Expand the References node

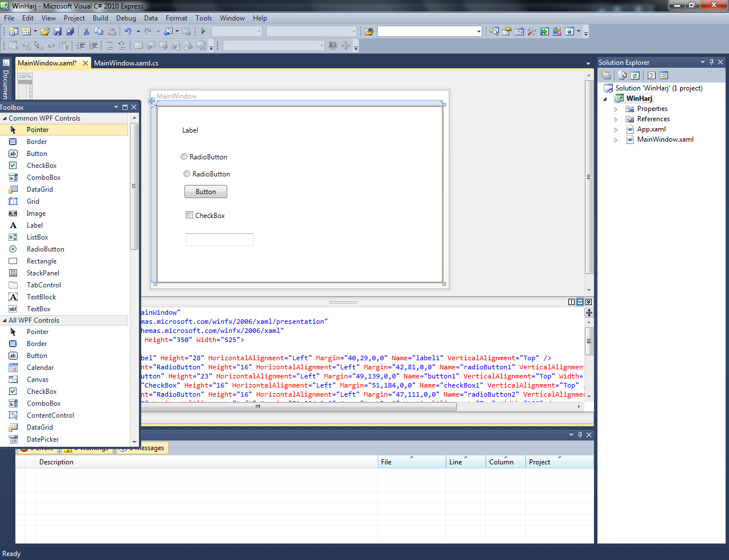[x=616, y=119]
